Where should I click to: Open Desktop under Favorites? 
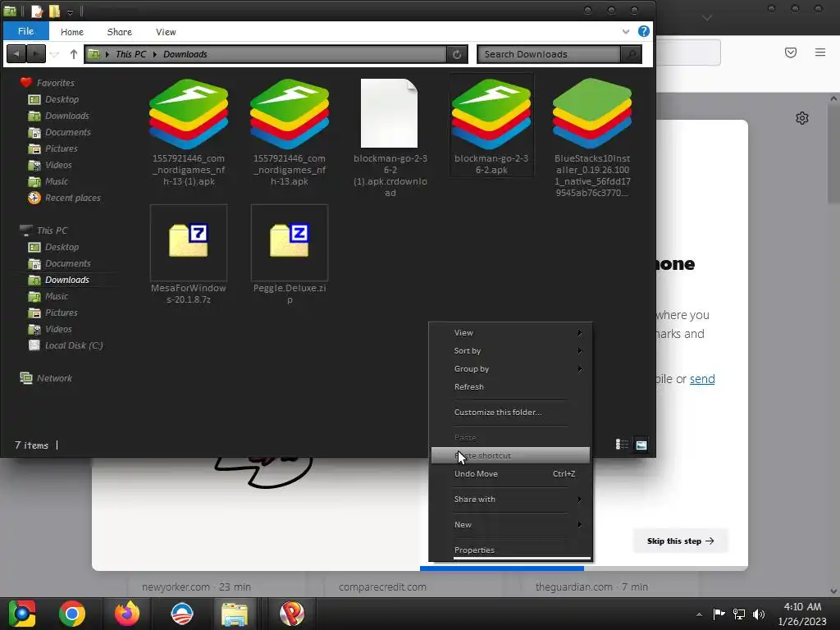tap(62, 99)
